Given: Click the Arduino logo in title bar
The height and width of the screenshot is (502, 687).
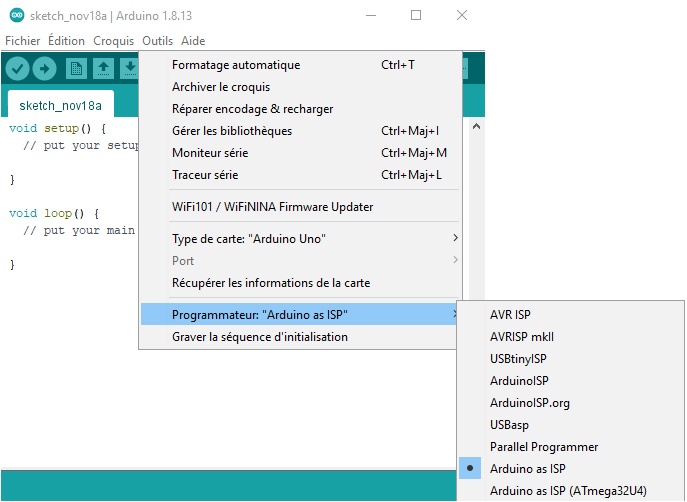Looking at the screenshot, I should pyautogui.click(x=12, y=16).
